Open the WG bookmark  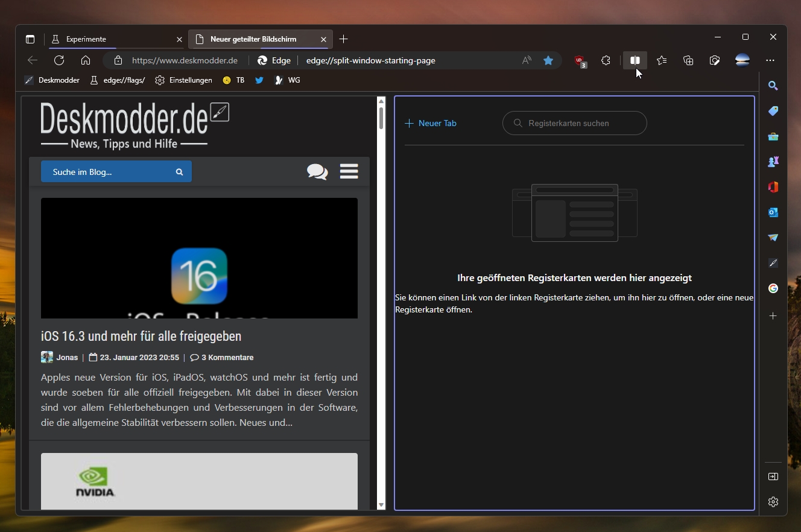pyautogui.click(x=287, y=80)
